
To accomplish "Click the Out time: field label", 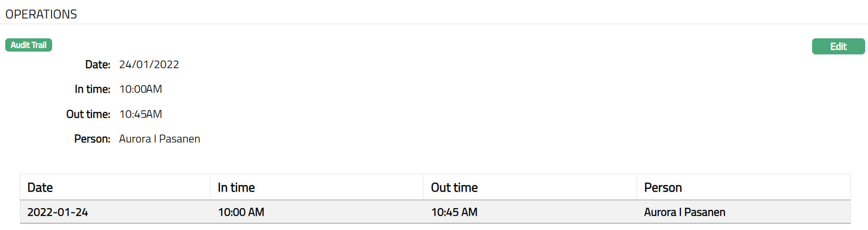I will pyautogui.click(x=88, y=114).
